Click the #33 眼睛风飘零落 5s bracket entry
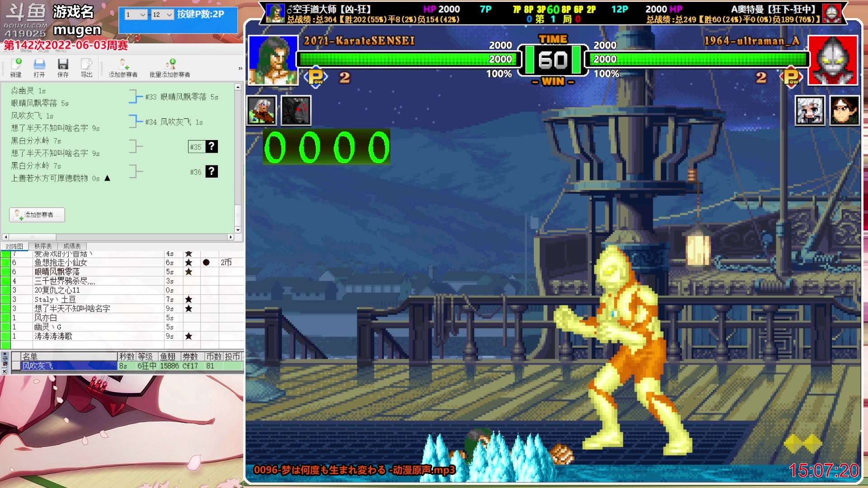The height and width of the screenshot is (488, 868). pyautogui.click(x=182, y=97)
